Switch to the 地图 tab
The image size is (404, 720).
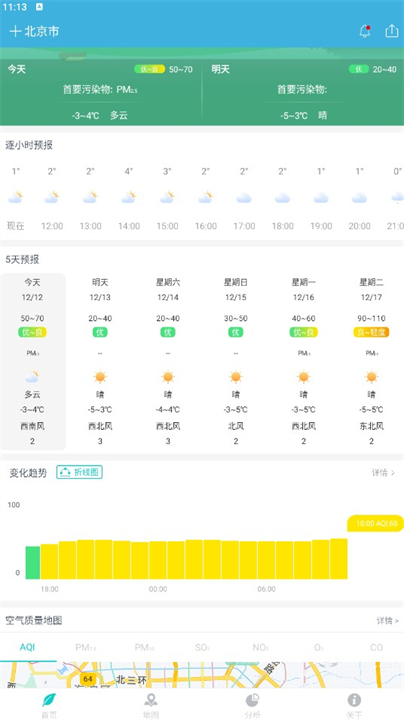click(151, 706)
